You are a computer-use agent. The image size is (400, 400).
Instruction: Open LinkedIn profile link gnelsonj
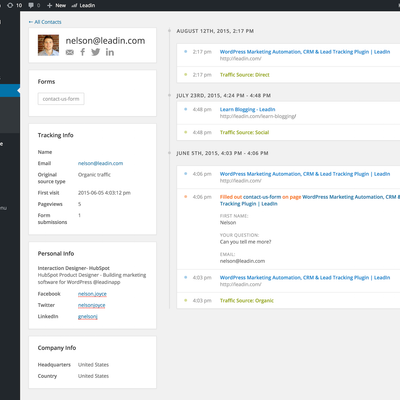point(88,316)
